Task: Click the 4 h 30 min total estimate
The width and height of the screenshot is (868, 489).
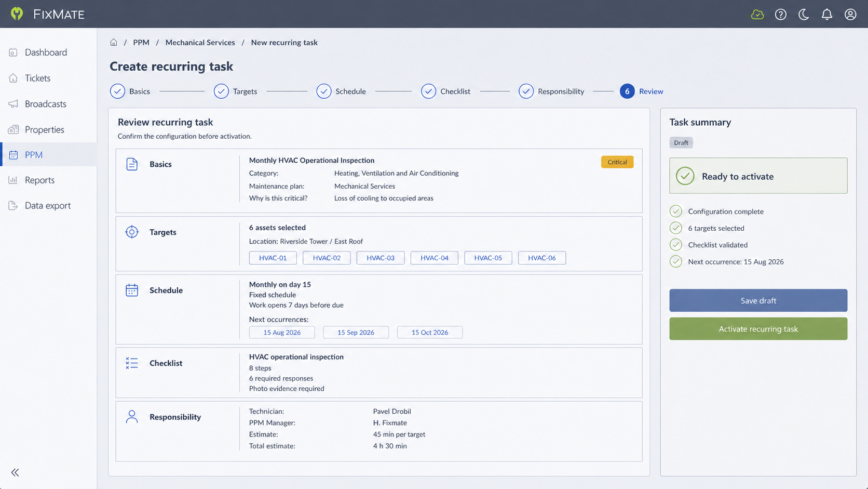Action: pyautogui.click(x=390, y=446)
